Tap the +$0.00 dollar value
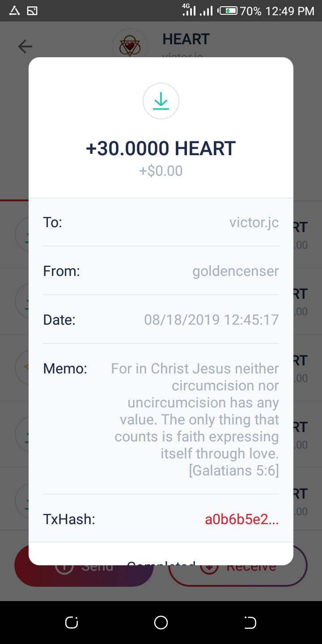 (161, 171)
